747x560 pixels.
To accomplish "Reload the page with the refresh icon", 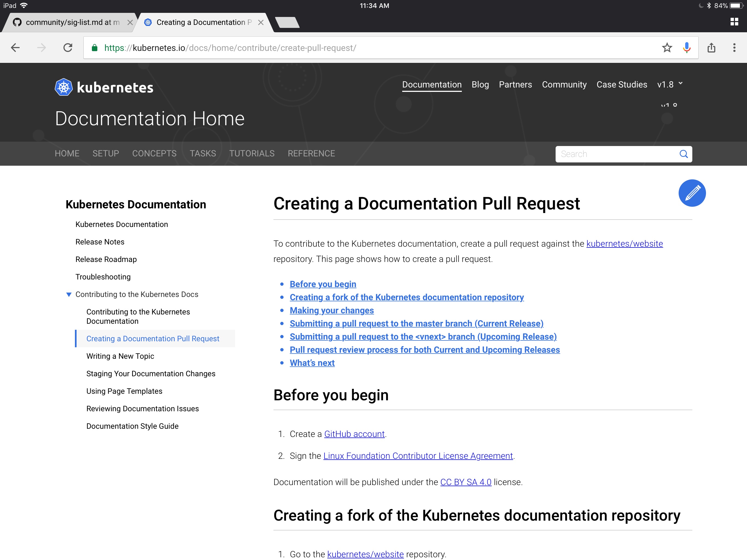I will point(68,48).
